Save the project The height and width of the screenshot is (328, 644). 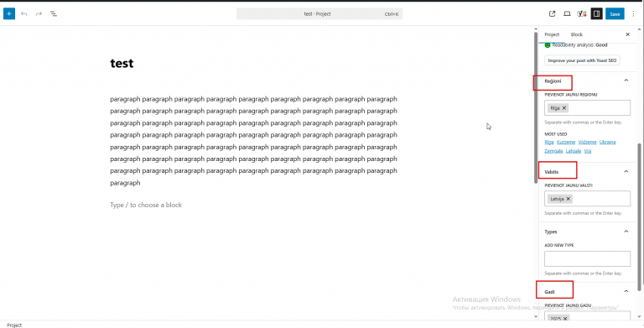click(x=615, y=14)
